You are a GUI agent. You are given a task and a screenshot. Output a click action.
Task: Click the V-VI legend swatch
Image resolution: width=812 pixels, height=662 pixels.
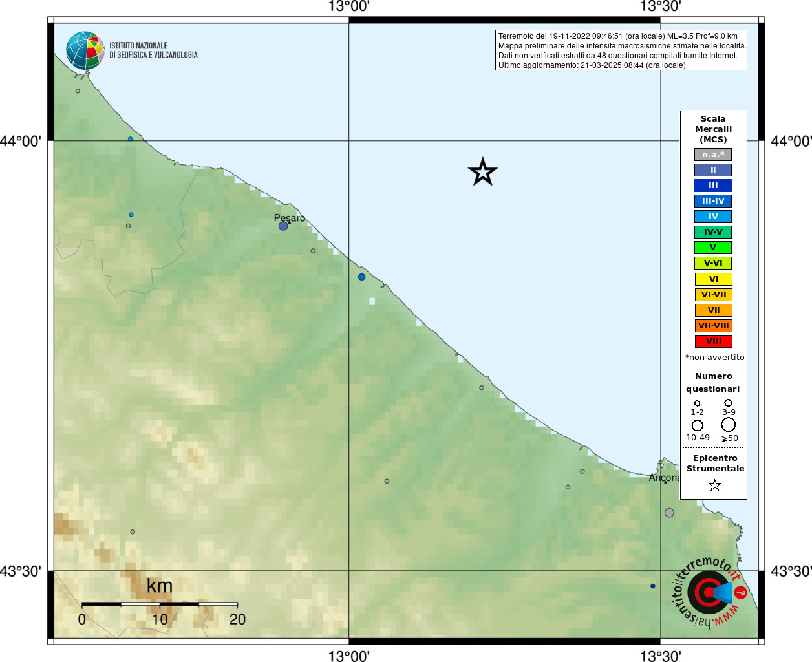[713, 263]
